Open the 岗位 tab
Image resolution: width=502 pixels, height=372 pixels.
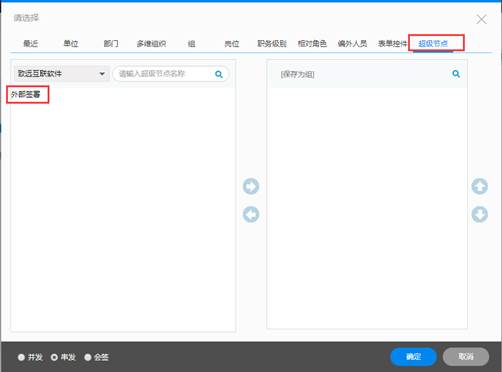pos(232,44)
